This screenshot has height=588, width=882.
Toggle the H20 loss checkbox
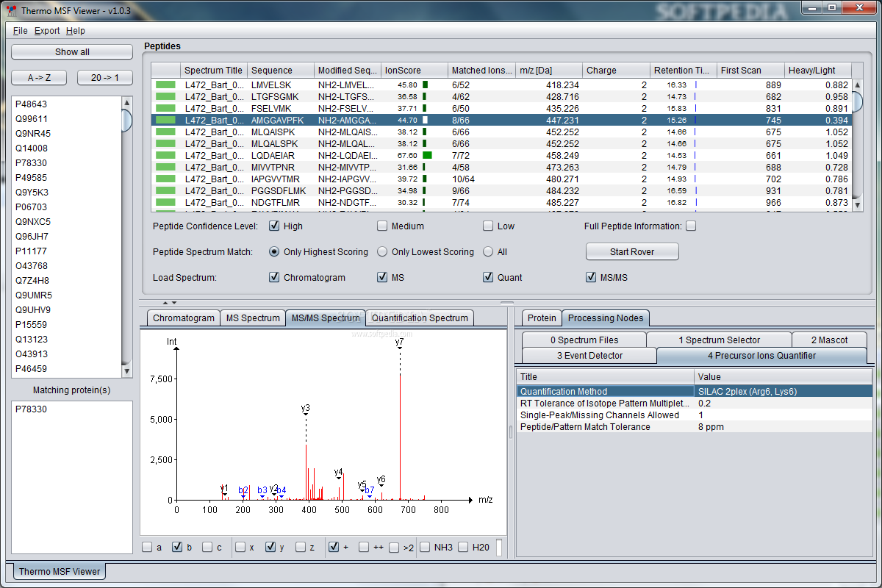(463, 547)
